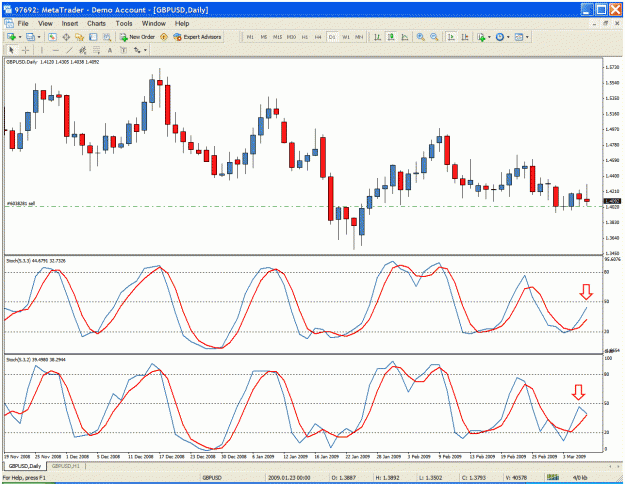Open the Insert menu
The height and width of the screenshot is (484, 625).
(x=70, y=24)
